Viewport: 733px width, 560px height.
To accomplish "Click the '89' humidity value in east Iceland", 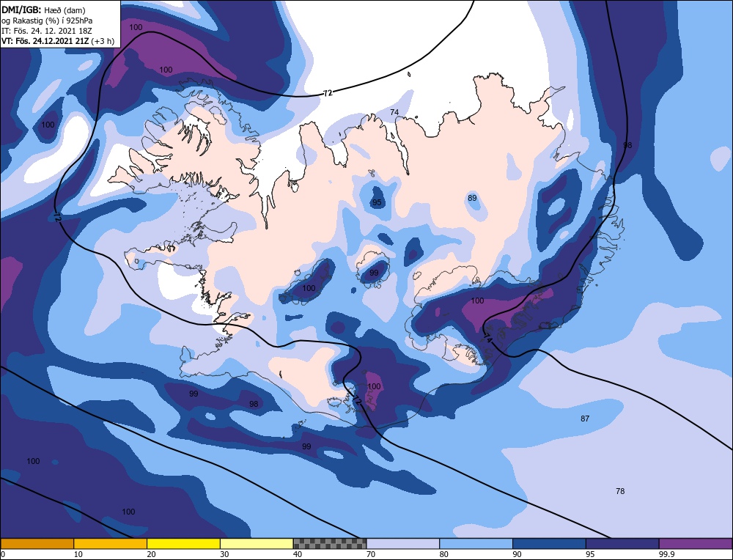I will tap(472, 198).
